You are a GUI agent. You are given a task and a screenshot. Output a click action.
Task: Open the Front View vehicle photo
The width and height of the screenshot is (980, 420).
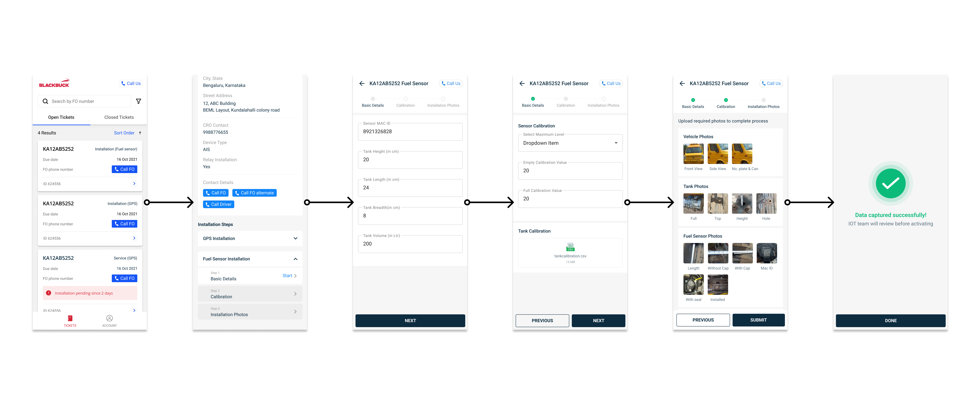(694, 154)
